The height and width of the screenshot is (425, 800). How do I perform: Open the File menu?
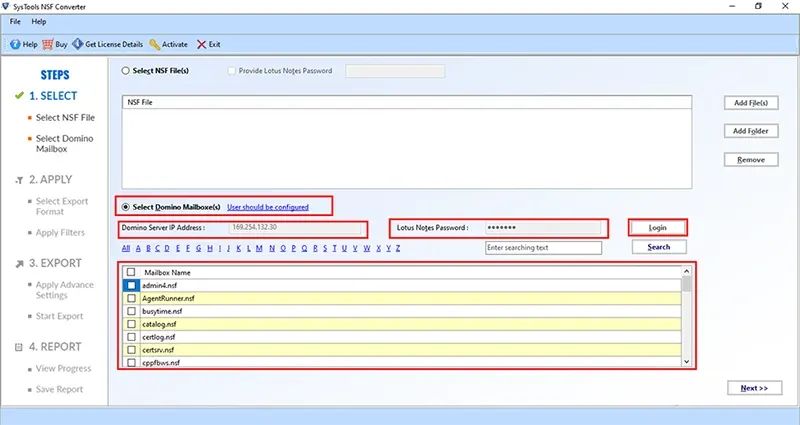(15, 21)
